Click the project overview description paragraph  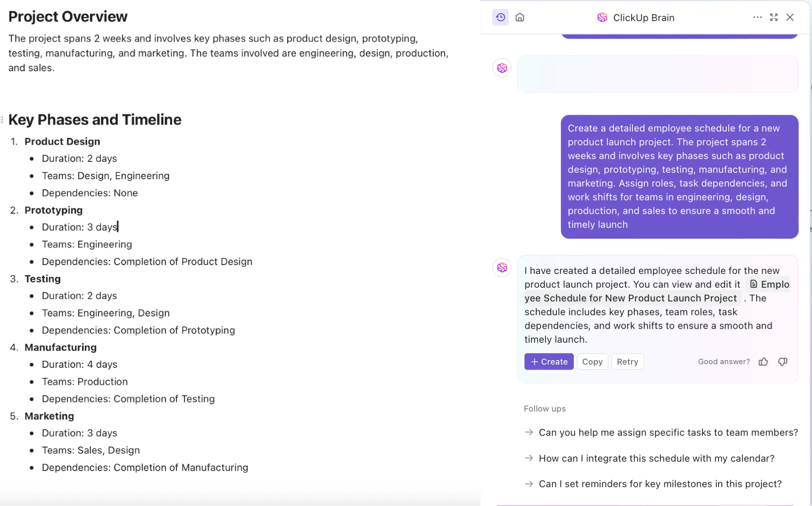tap(228, 53)
